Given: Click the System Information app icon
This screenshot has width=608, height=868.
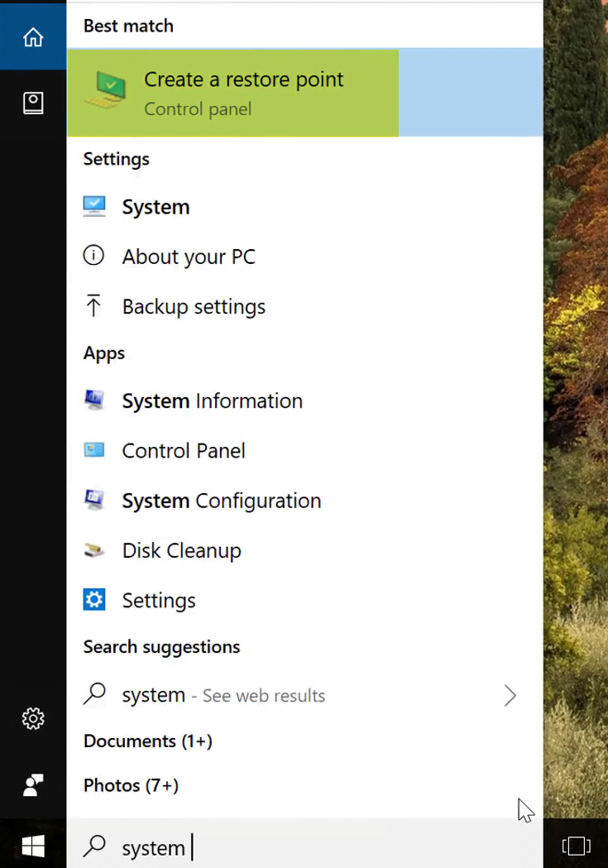Looking at the screenshot, I should coord(94,400).
